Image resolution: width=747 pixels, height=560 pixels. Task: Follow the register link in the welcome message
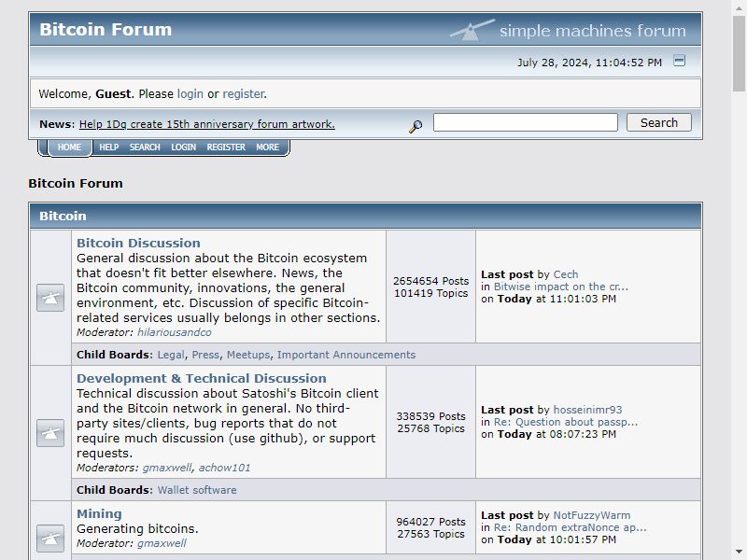244,94
